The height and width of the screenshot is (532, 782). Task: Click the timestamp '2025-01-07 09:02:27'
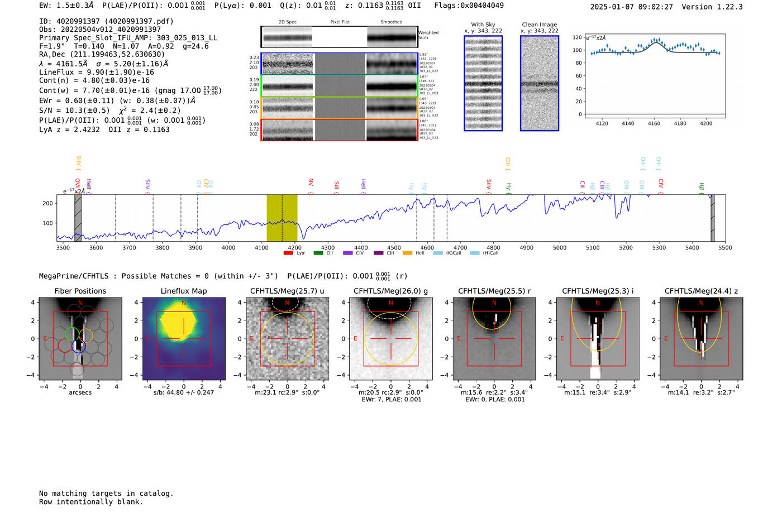pos(631,7)
